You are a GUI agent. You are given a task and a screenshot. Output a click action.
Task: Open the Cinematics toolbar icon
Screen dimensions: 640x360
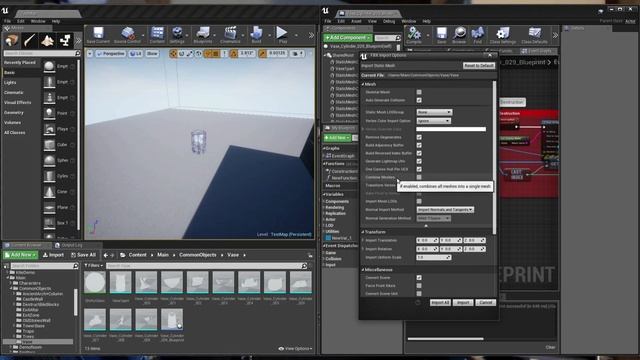[x=230, y=35]
